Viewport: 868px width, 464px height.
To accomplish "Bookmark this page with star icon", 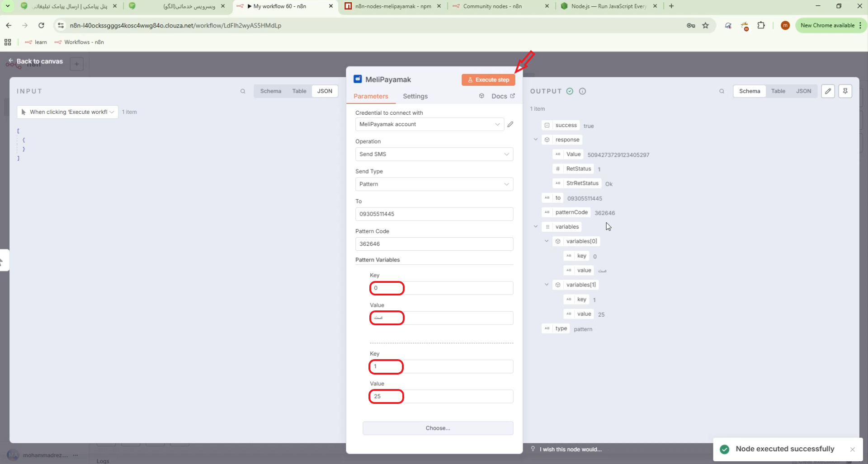I will pos(705,25).
